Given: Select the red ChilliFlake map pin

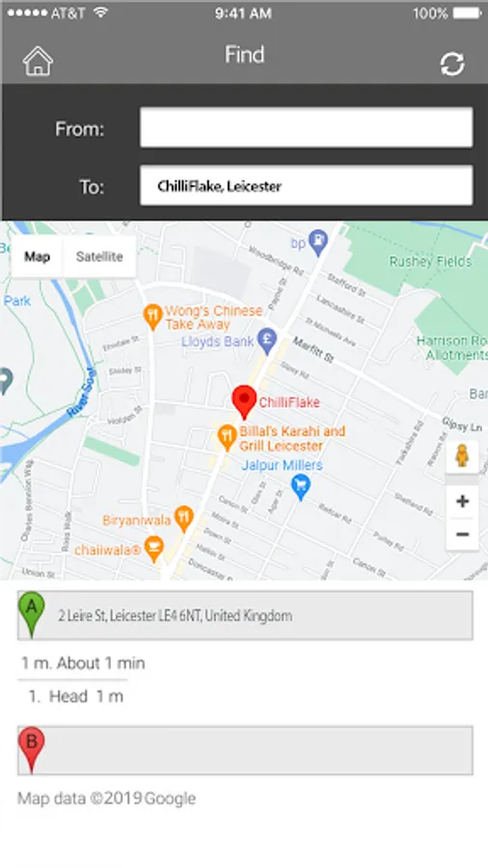Looking at the screenshot, I should coord(244,402).
